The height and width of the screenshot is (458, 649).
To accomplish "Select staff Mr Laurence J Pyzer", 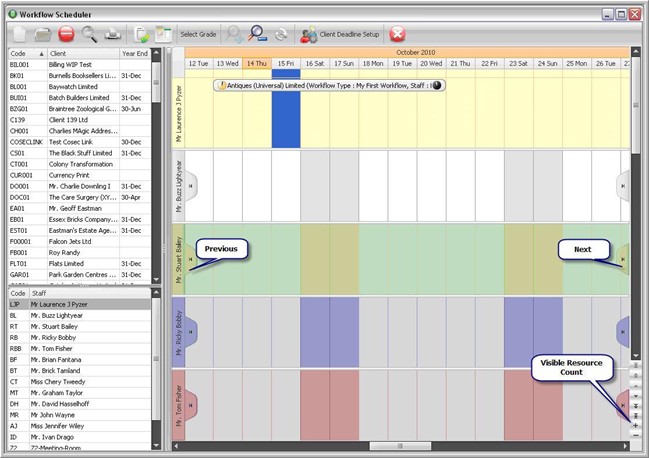I will [x=79, y=305].
